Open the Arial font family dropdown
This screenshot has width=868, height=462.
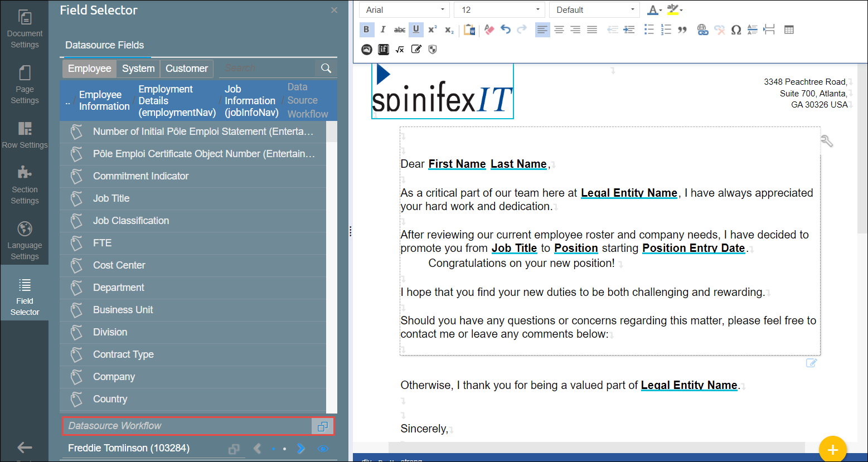click(405, 10)
